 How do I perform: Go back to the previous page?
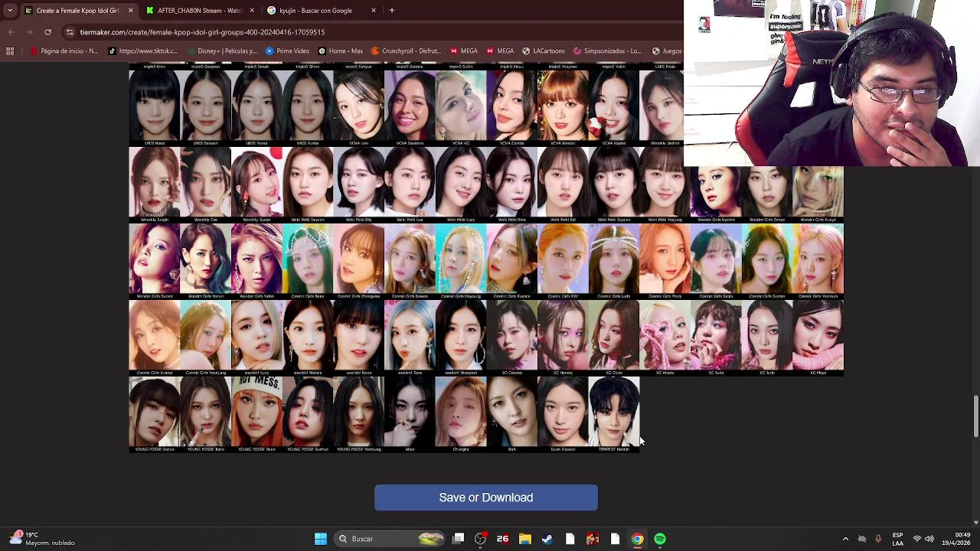coord(11,32)
